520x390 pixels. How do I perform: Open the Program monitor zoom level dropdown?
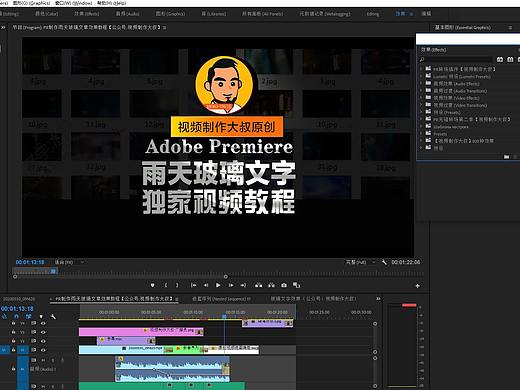click(69, 262)
